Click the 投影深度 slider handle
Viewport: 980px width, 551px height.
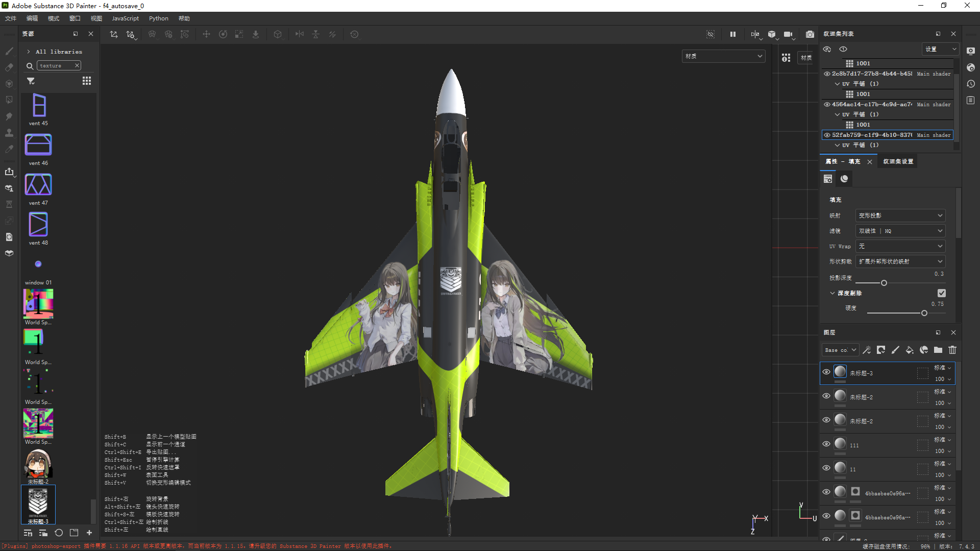click(884, 283)
